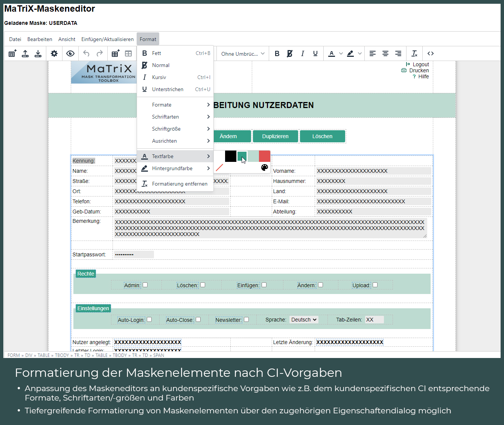The width and height of the screenshot is (504, 425).
Task: Open the Bearbeiten menu
Action: [x=40, y=39]
